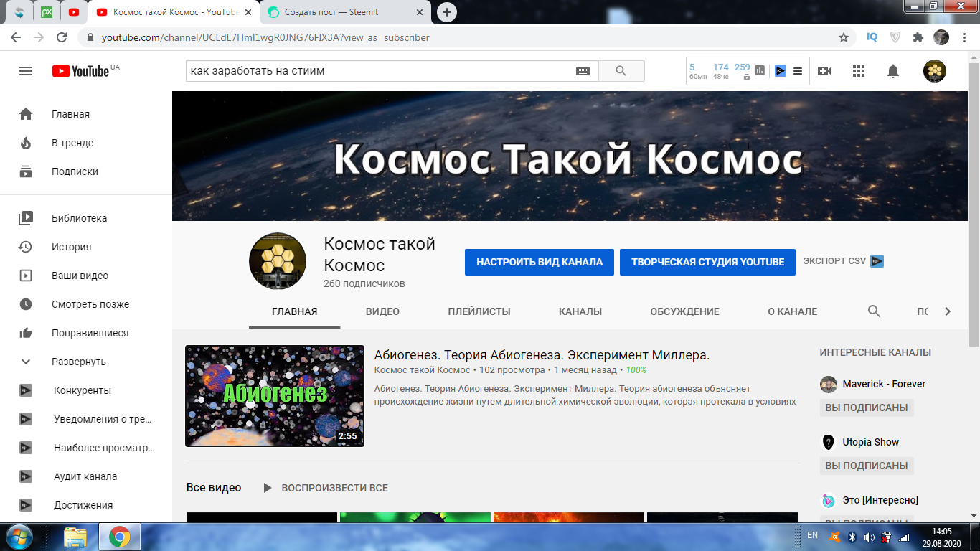The height and width of the screenshot is (551, 980).
Task: Select the Главная channel tab
Action: (295, 311)
